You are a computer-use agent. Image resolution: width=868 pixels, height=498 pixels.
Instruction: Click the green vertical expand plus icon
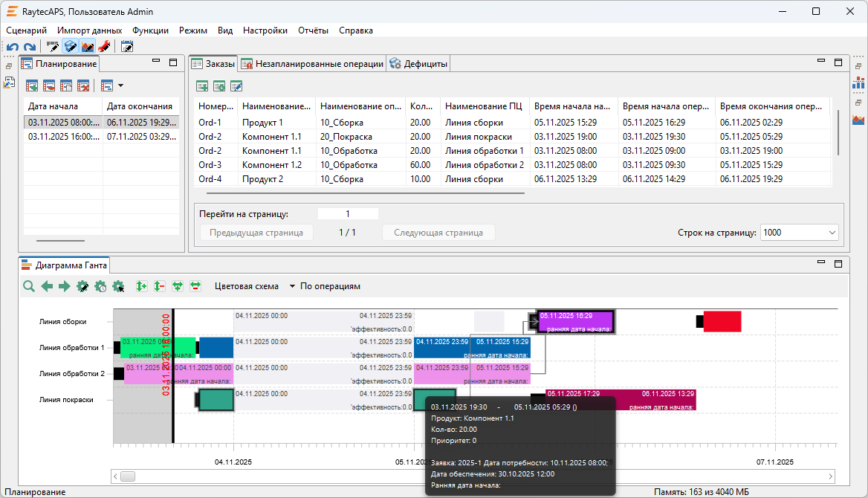pyautogui.click(x=141, y=286)
